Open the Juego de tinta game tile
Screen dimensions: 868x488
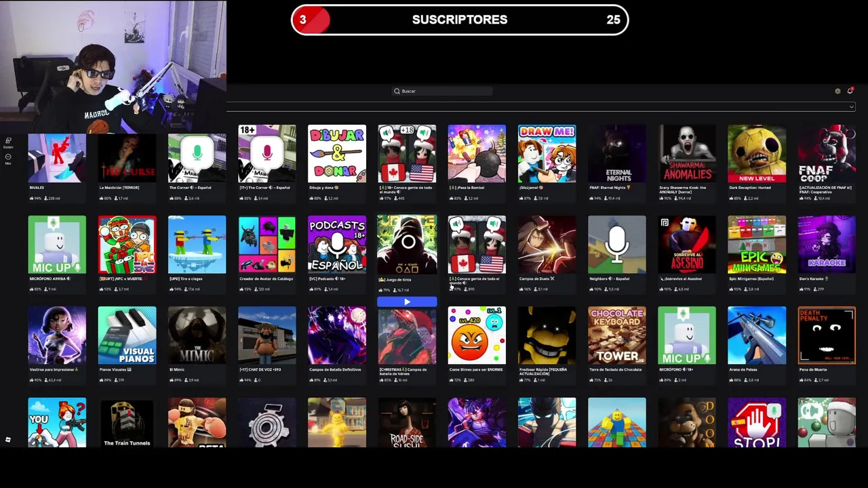click(407, 245)
